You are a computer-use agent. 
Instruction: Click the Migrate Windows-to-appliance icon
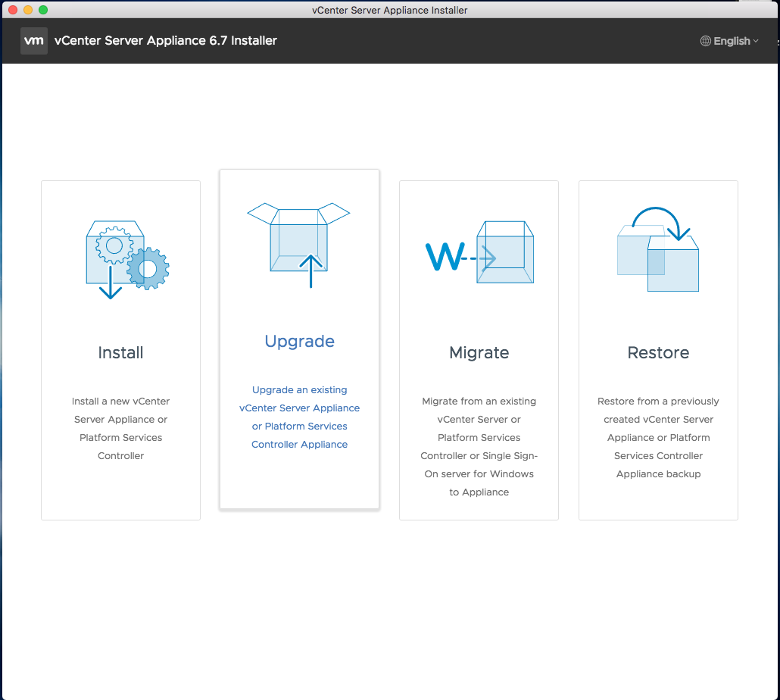[479, 253]
